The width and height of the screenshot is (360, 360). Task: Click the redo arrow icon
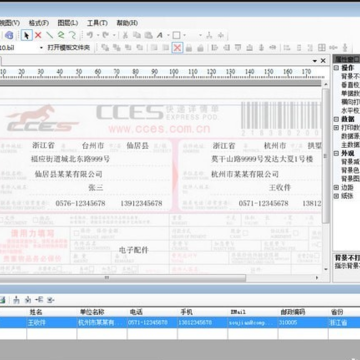(x=106, y=35)
